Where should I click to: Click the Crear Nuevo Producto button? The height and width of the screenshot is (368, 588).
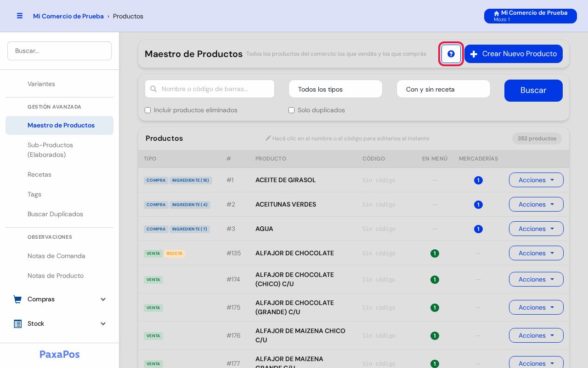pyautogui.click(x=514, y=54)
